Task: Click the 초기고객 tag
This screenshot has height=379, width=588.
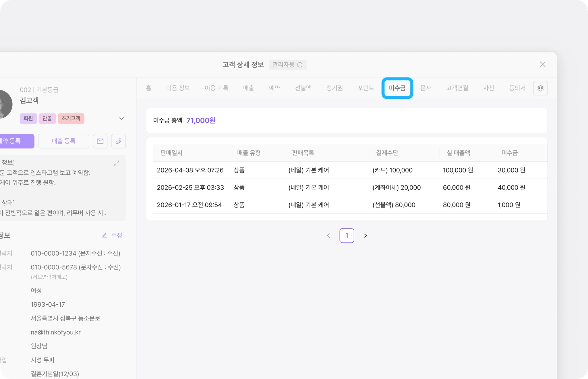Action: [71, 119]
